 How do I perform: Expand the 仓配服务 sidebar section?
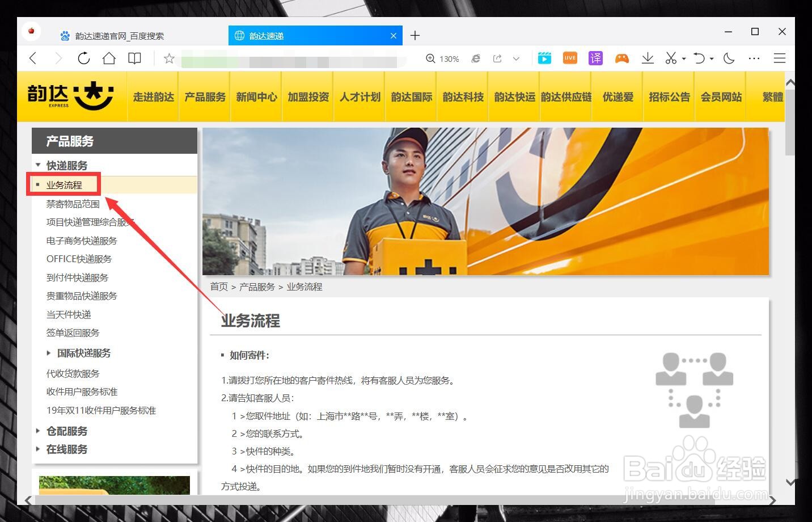coord(66,431)
